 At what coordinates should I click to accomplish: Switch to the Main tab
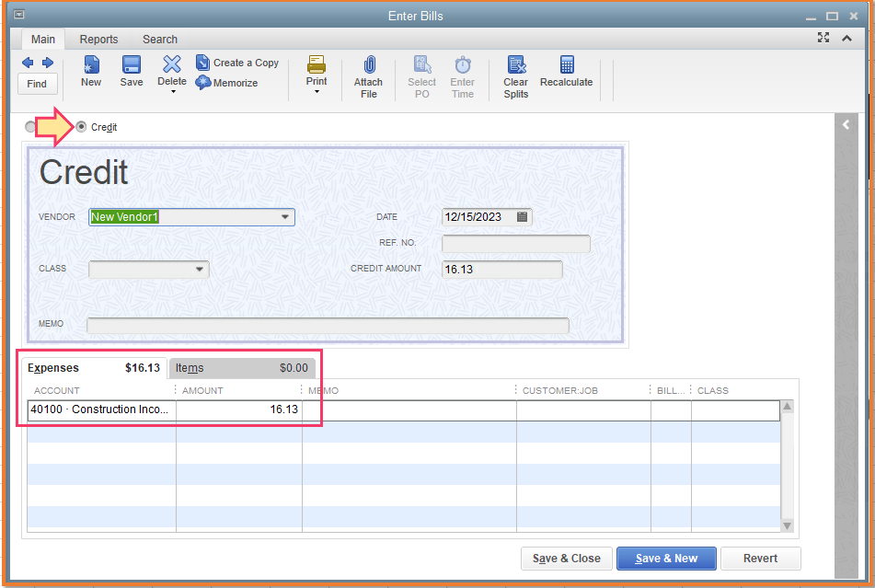pos(43,39)
